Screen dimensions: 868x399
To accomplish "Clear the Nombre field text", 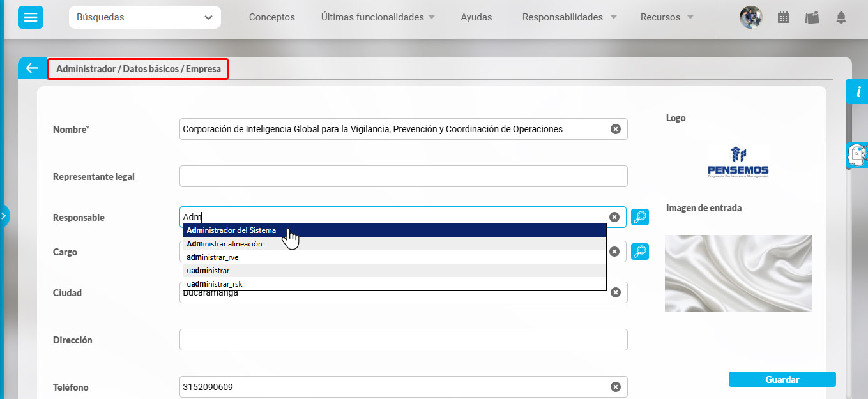I will point(615,129).
